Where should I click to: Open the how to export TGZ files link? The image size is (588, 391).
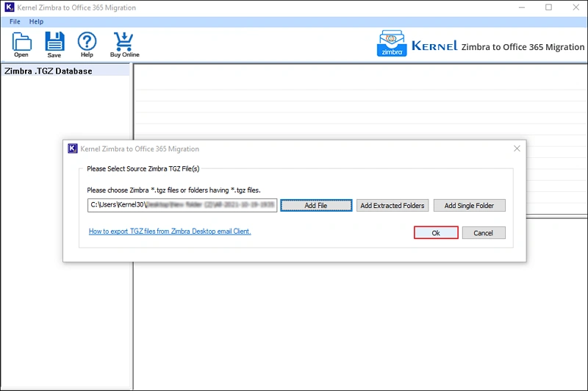click(170, 232)
